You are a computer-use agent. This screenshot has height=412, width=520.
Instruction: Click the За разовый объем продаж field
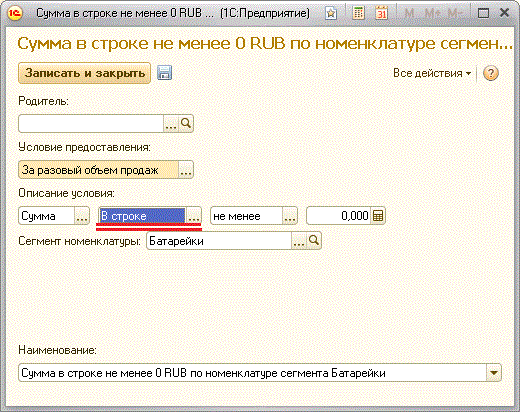[x=99, y=170]
